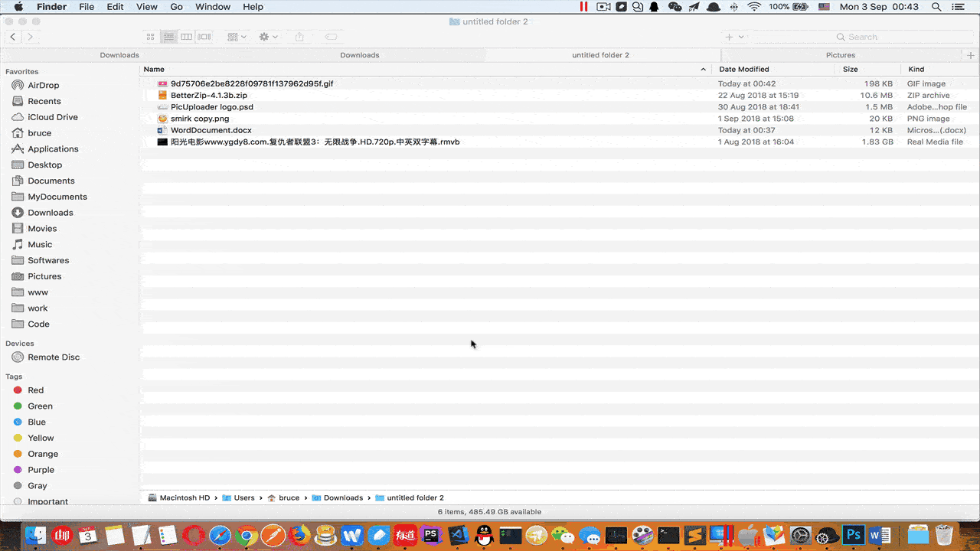Open the Code folder in sidebar
The height and width of the screenshot is (551, 980).
click(x=38, y=324)
